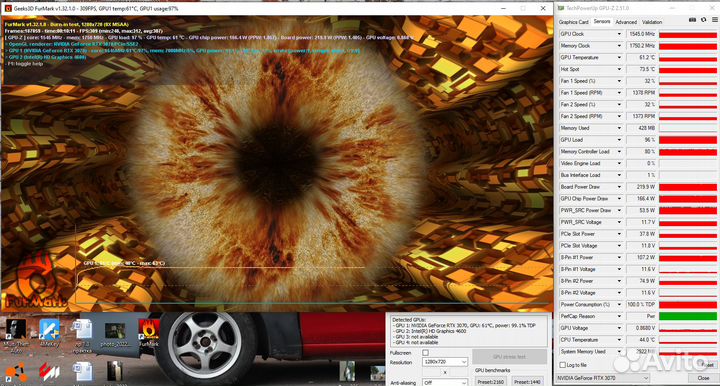720x386 pixels.
Task: Open the PerfCap Reason dropdown
Action: pyautogui.click(x=619, y=316)
